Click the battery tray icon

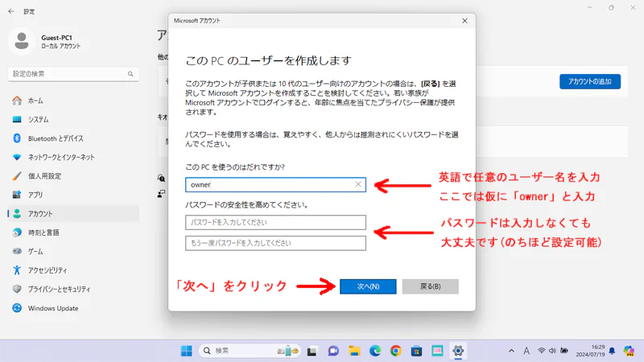coord(564,351)
